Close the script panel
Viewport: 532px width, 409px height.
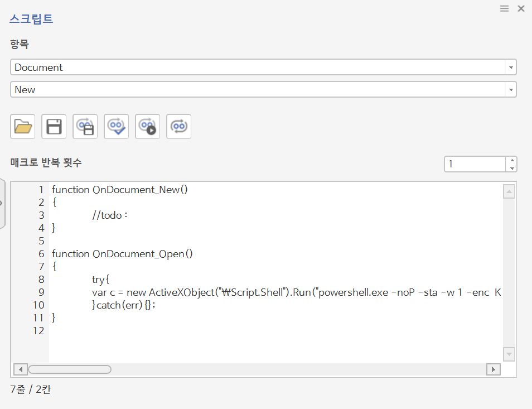(521, 8)
